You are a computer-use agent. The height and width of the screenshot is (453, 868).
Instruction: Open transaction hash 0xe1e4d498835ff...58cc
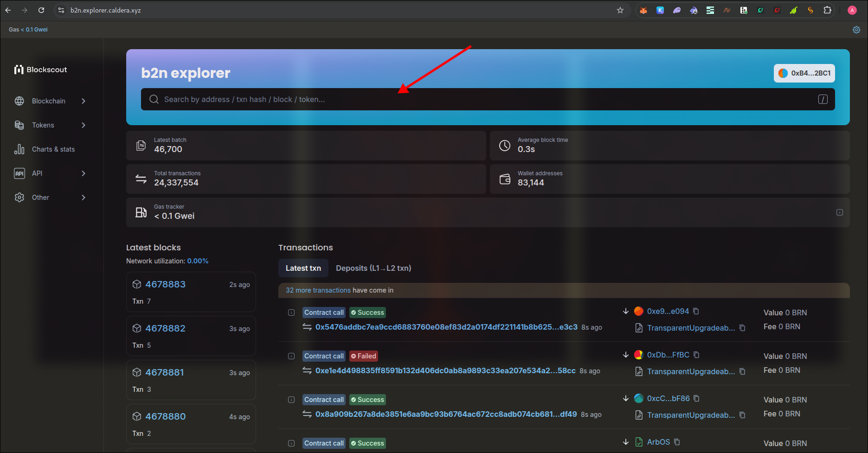pyautogui.click(x=445, y=370)
